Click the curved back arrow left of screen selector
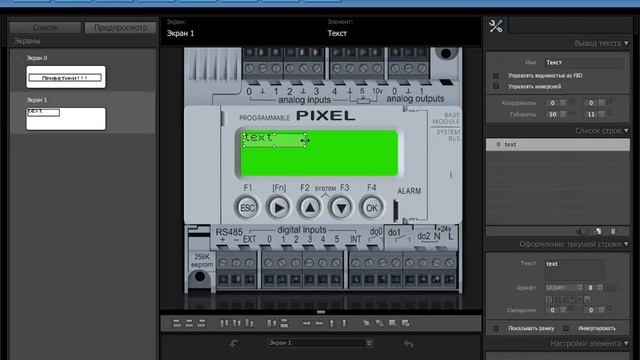The width and height of the screenshot is (640, 360). 233,344
